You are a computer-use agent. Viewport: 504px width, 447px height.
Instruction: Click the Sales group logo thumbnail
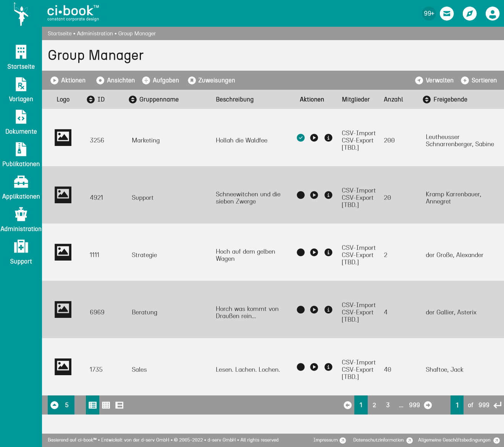[63, 367]
